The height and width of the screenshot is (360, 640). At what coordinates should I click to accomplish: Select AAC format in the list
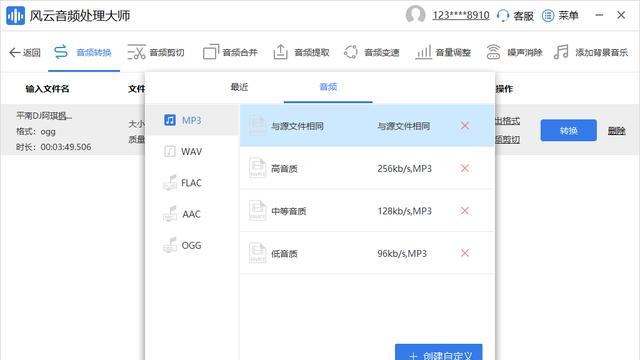tap(192, 214)
